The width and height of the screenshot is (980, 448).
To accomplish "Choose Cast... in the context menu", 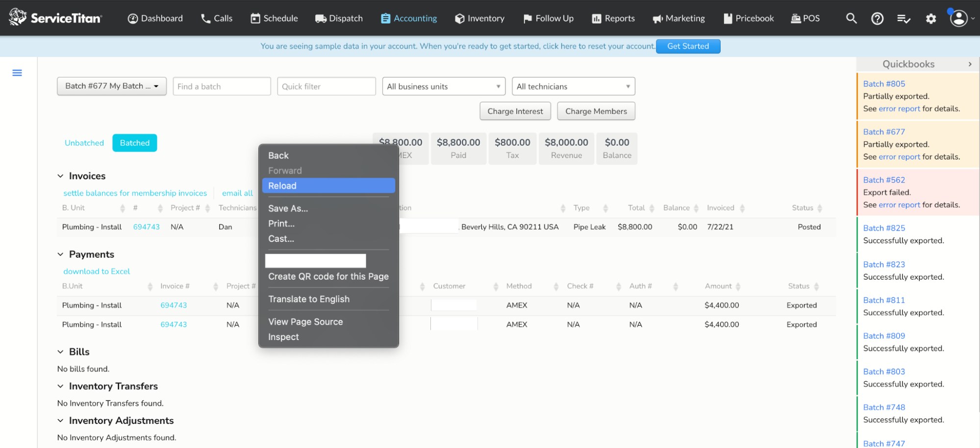I will [328, 239].
